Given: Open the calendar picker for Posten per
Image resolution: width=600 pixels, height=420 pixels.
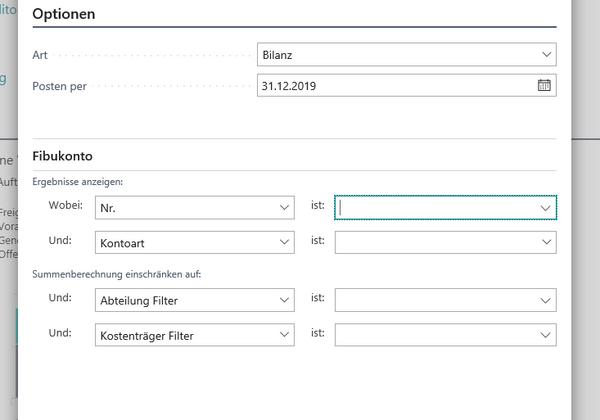Looking at the screenshot, I should (x=544, y=86).
